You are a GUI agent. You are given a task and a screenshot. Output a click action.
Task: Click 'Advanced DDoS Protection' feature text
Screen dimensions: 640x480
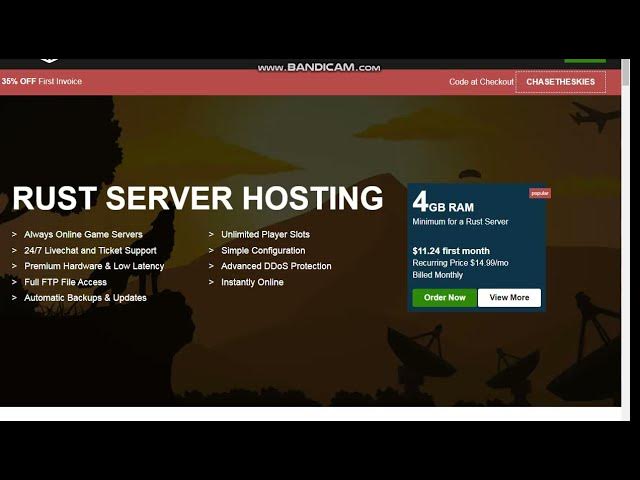(x=276, y=266)
